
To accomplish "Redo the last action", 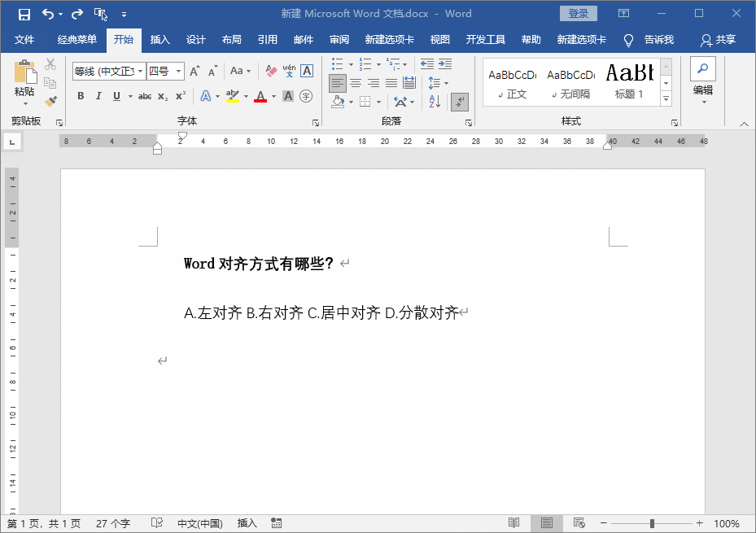I will click(x=76, y=14).
